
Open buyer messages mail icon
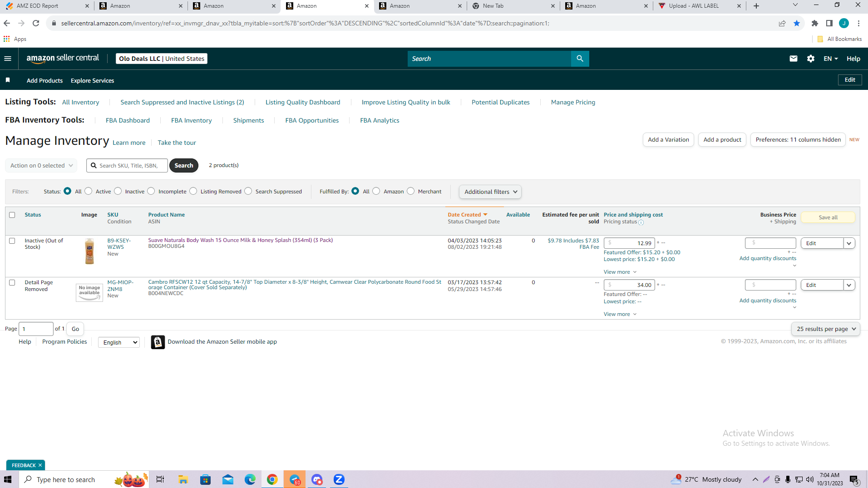[793, 59]
